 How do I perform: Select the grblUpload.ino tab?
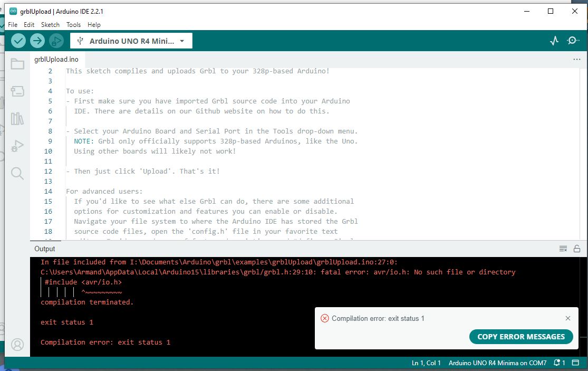point(56,59)
